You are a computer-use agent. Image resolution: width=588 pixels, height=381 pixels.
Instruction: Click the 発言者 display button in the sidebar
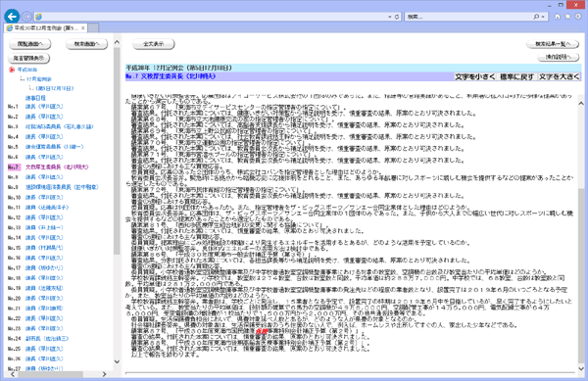coord(28,58)
